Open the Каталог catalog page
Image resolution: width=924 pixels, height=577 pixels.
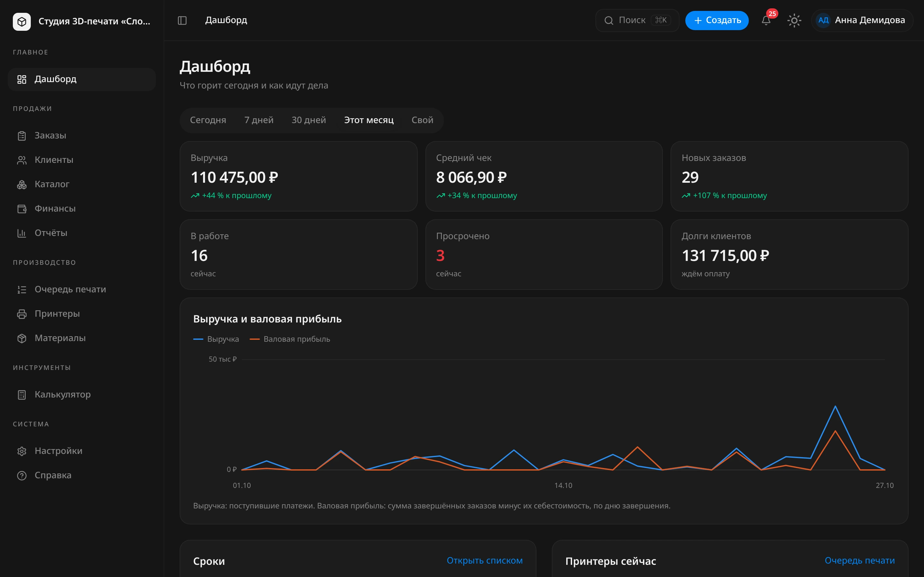tap(82, 184)
